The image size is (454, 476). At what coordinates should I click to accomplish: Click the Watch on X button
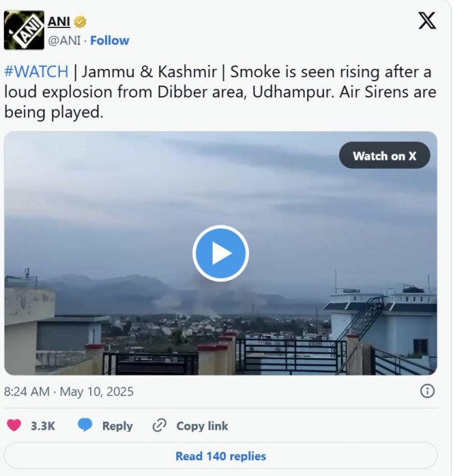tap(384, 155)
